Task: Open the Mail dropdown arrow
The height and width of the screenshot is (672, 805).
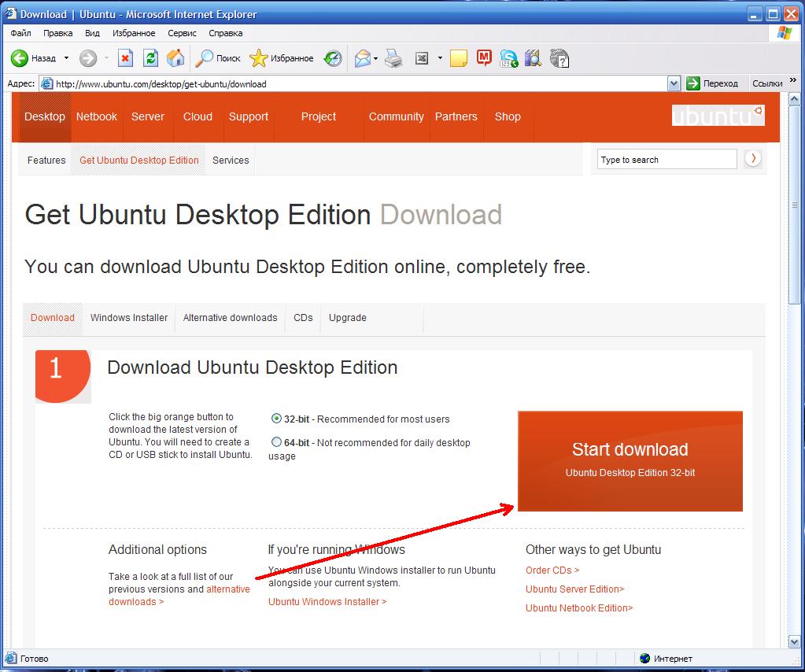Action: [x=376, y=58]
